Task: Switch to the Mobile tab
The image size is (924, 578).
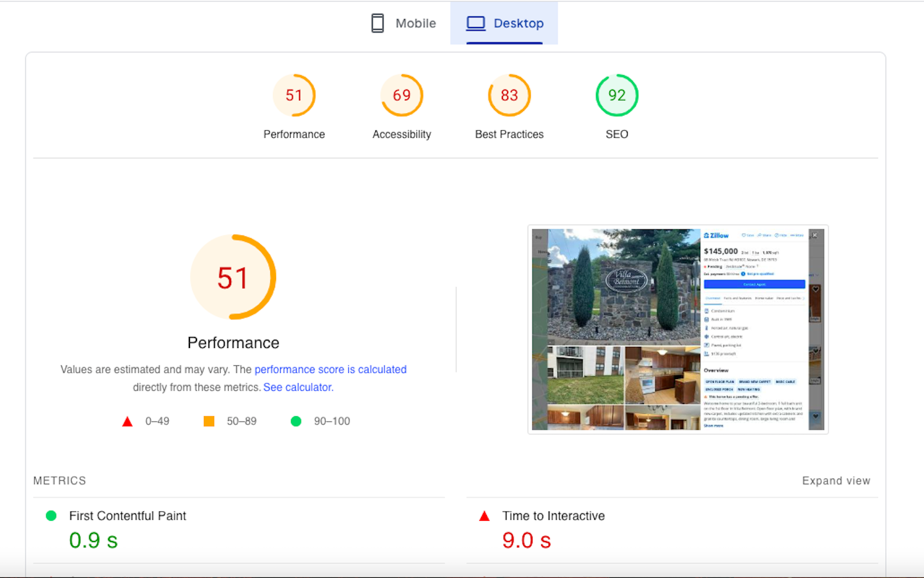Action: (x=403, y=23)
